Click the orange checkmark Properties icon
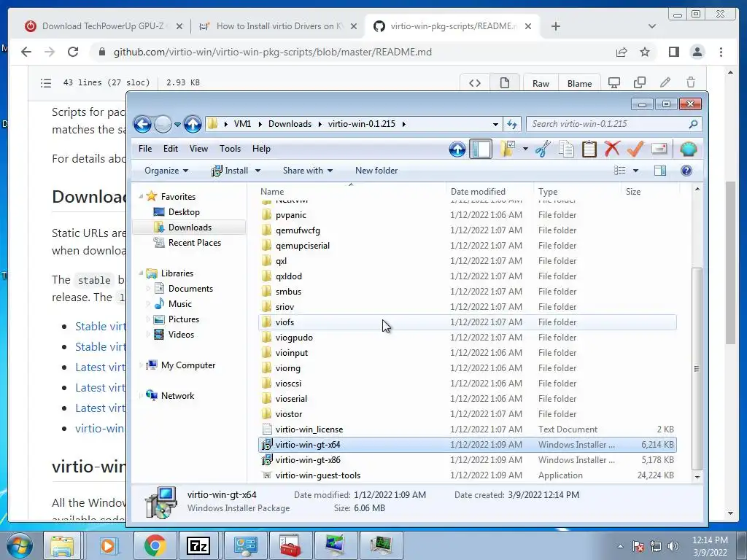747x560 pixels. click(x=635, y=149)
